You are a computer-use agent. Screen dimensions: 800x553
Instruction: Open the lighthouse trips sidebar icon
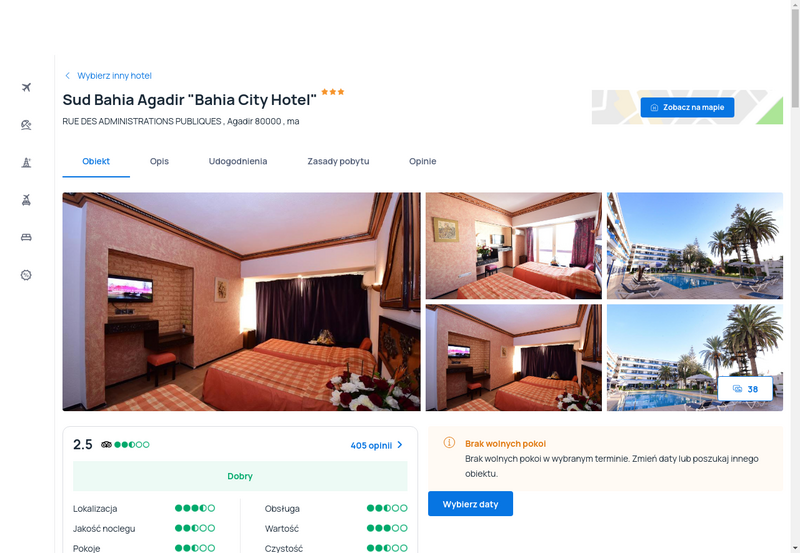click(27, 162)
